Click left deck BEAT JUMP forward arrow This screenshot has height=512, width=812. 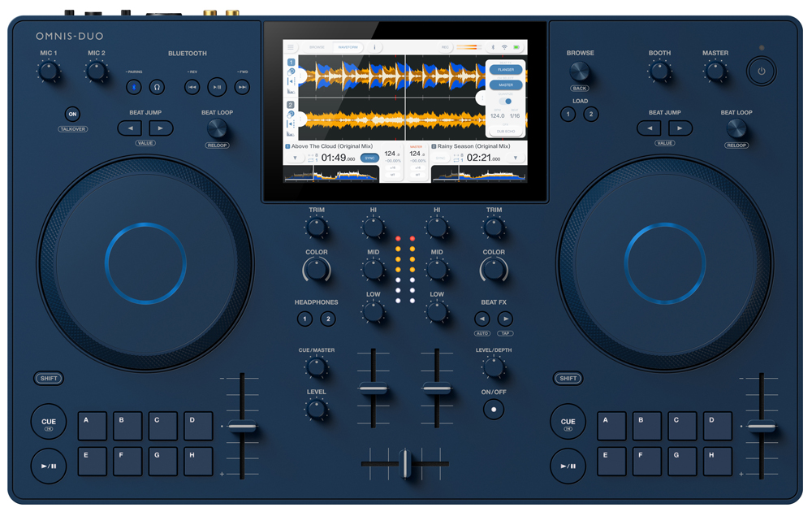pos(161,128)
